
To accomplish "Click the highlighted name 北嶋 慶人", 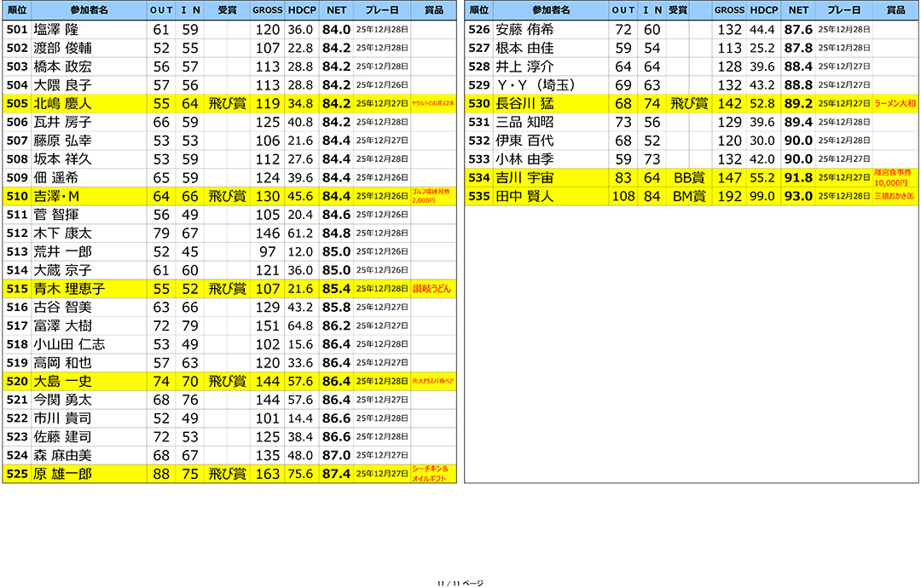I will pyautogui.click(x=62, y=104).
